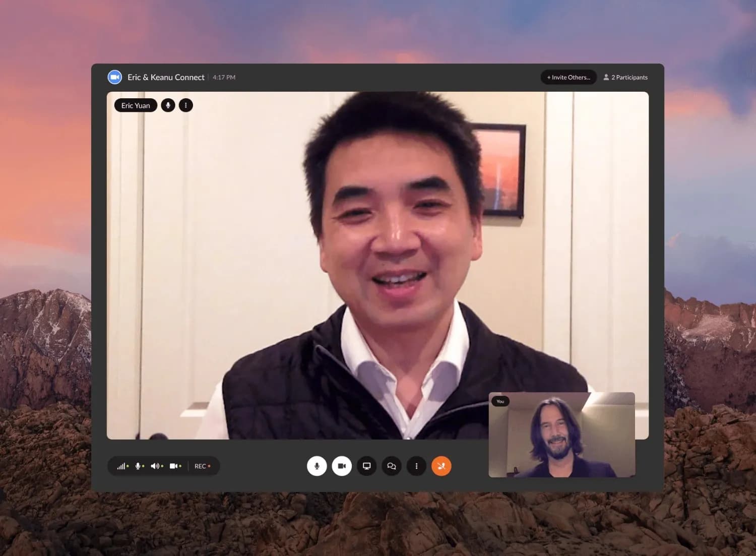Click the Eric Yuan name pill
This screenshot has width=756, height=556.
135,105
